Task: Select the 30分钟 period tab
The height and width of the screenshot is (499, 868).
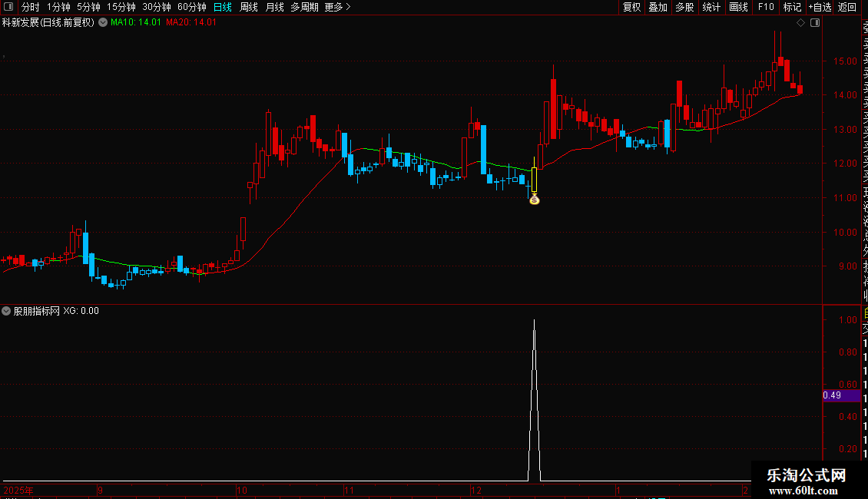Action: coord(156,7)
